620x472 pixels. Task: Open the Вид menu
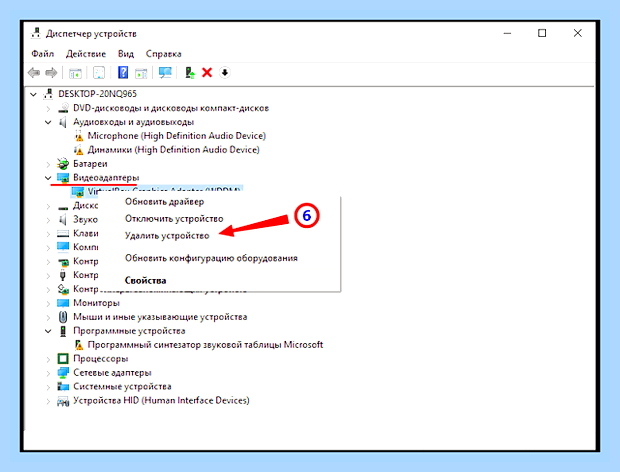(x=126, y=54)
